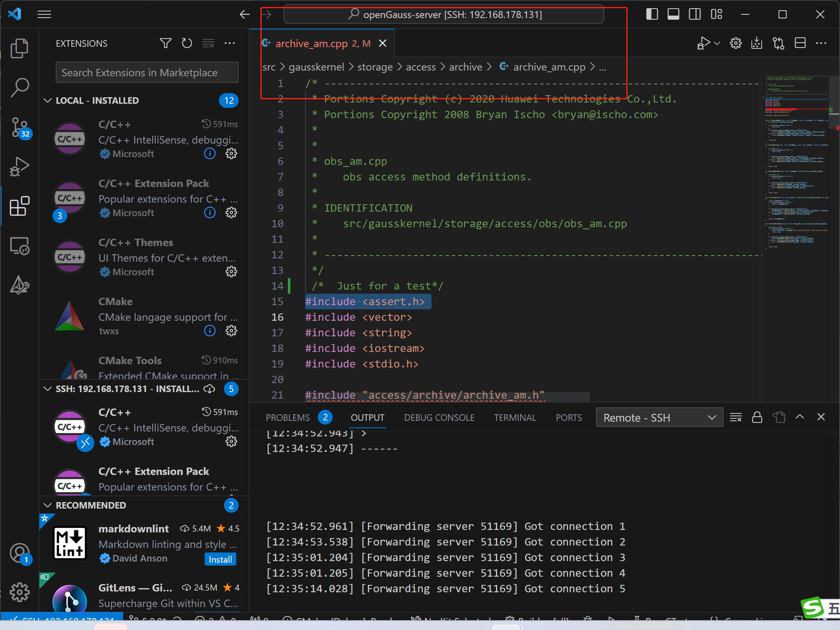Screen dimensions: 840x630
Task: Toggle bottom panel visibility in title bar
Action: click(673, 14)
